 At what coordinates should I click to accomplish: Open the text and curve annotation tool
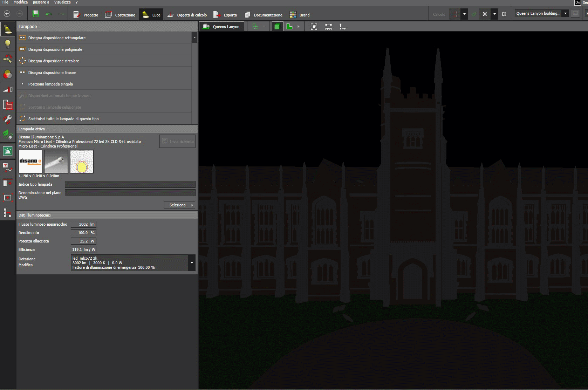(8, 167)
